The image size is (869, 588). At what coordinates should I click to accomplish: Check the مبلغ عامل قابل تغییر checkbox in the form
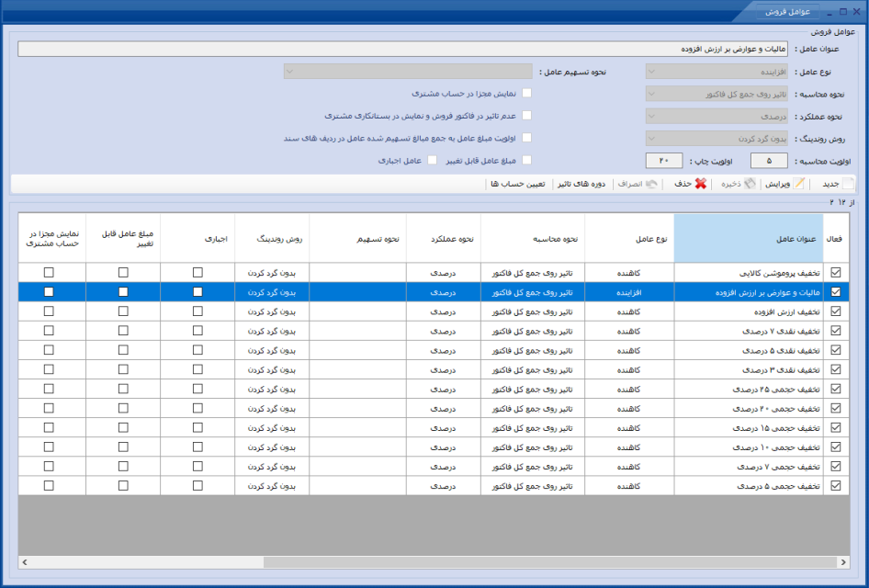(x=526, y=160)
